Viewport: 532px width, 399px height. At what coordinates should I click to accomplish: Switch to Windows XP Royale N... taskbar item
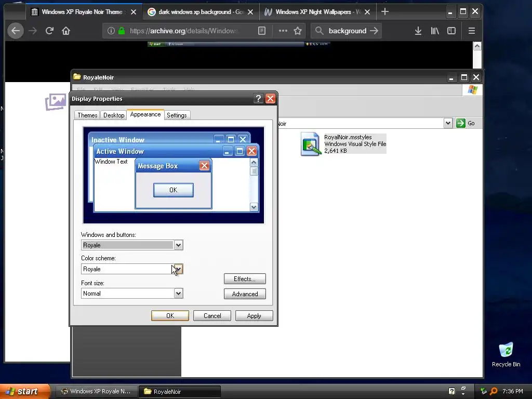pos(96,391)
